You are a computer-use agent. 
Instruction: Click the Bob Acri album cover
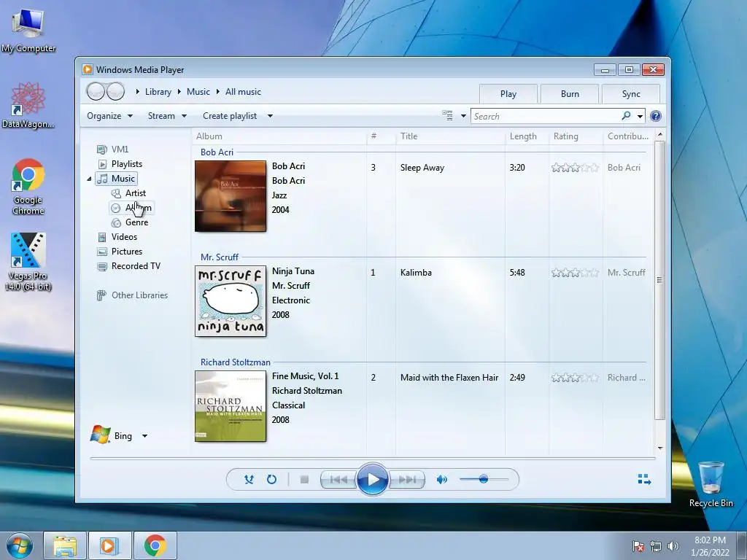[x=231, y=196]
